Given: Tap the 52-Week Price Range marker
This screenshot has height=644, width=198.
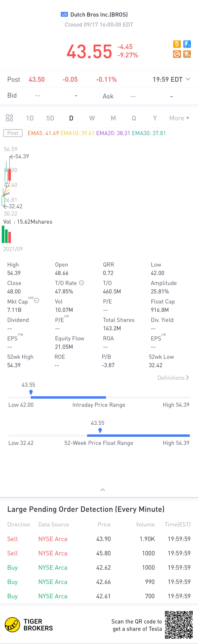Looking at the screenshot, I should point(100,430).
